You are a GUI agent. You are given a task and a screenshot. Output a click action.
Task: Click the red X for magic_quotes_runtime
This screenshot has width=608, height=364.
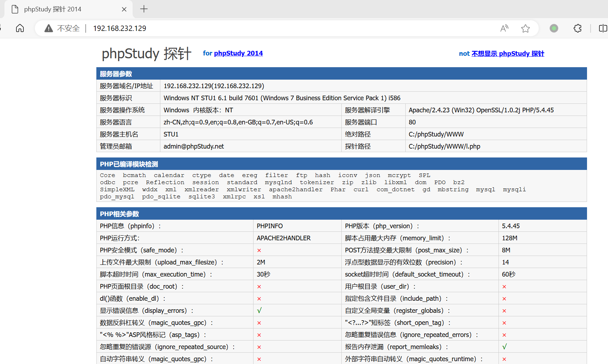pyautogui.click(x=504, y=359)
